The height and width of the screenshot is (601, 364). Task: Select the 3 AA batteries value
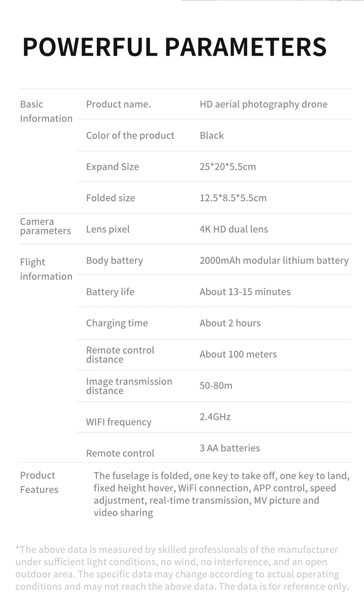click(x=230, y=448)
